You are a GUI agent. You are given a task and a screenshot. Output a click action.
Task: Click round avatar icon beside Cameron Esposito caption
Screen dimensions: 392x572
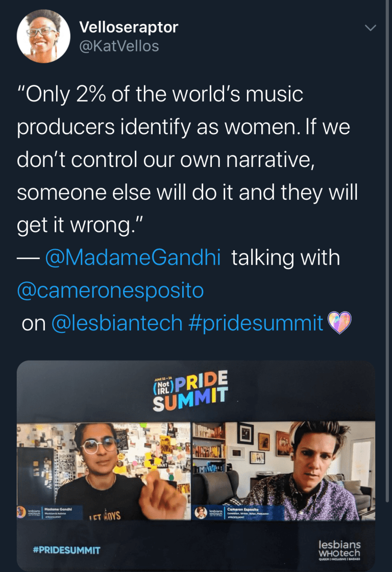[x=201, y=512]
